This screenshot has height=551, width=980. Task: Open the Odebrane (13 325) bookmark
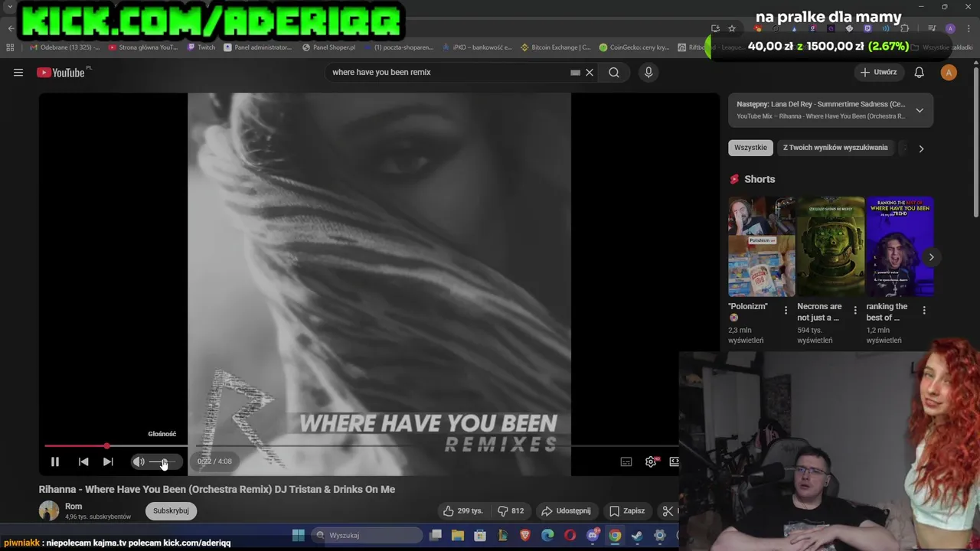click(x=64, y=47)
